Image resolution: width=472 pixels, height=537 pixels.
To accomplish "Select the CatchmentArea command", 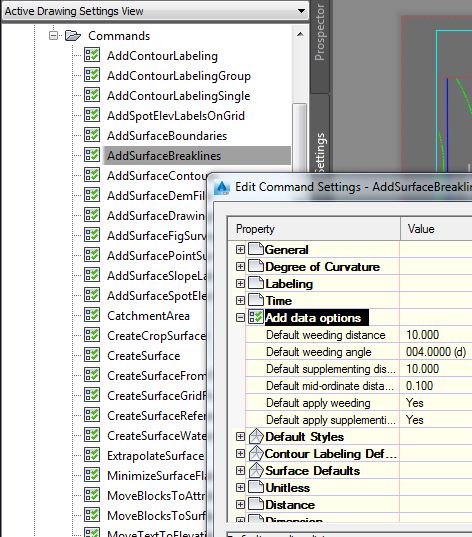I will tap(148, 315).
